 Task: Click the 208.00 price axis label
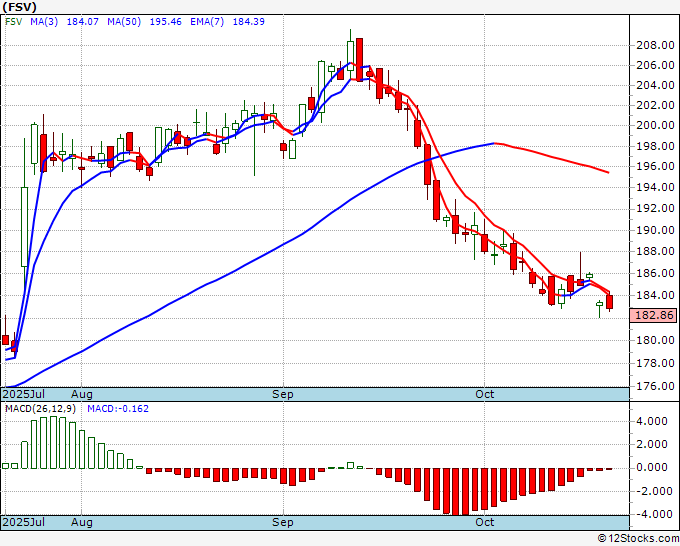pos(654,45)
